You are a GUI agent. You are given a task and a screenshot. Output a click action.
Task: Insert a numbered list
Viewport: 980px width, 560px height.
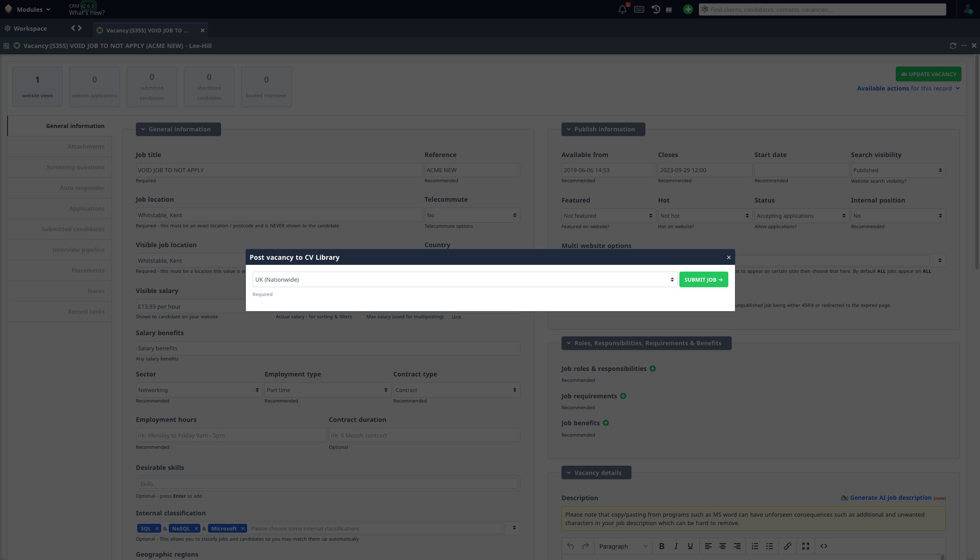(755, 546)
